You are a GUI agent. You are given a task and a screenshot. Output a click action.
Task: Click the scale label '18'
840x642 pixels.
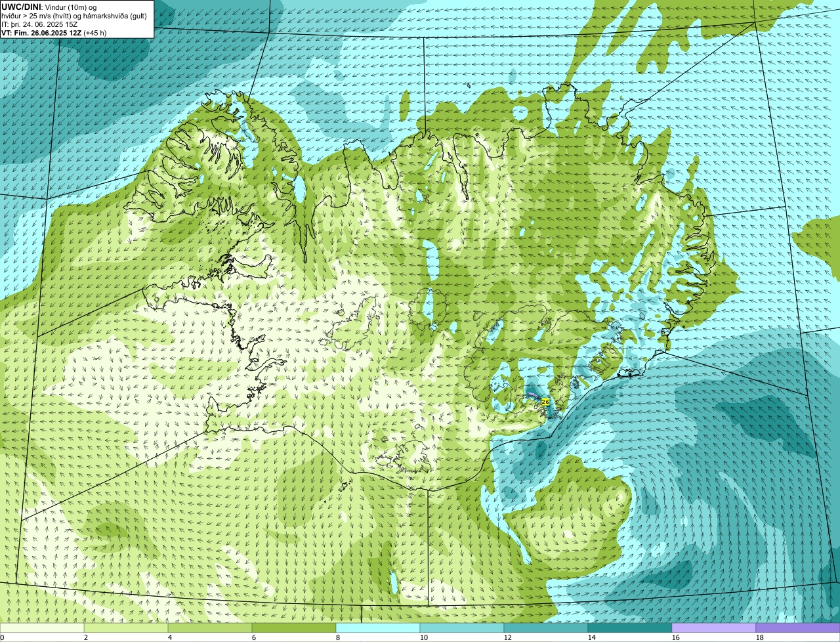click(x=760, y=637)
